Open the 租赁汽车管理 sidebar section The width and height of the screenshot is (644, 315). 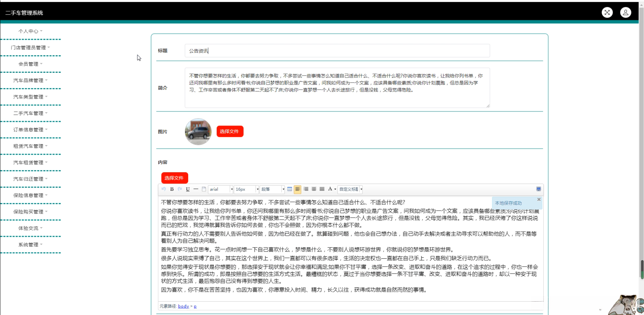coord(31,146)
